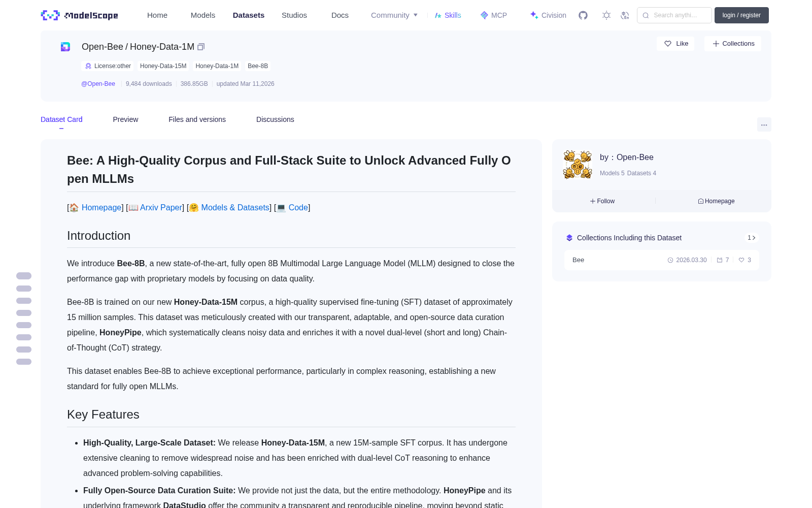Select the Honey-Data-1M tag
812x508 pixels.
(x=217, y=66)
